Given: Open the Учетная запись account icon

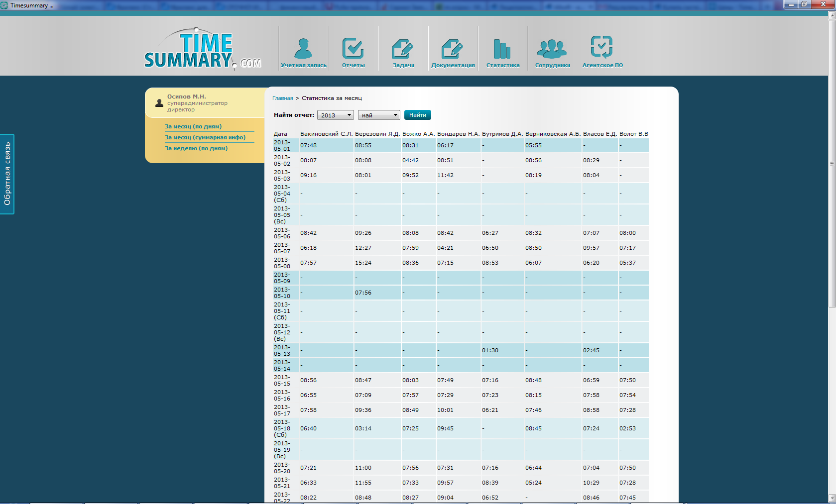Looking at the screenshot, I should click(x=303, y=49).
